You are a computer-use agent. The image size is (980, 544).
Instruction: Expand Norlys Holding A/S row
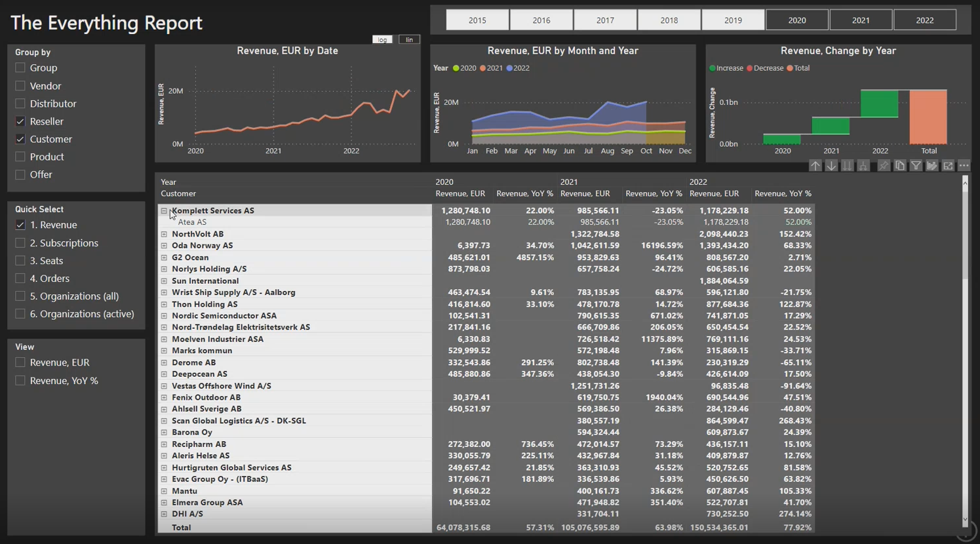164,269
